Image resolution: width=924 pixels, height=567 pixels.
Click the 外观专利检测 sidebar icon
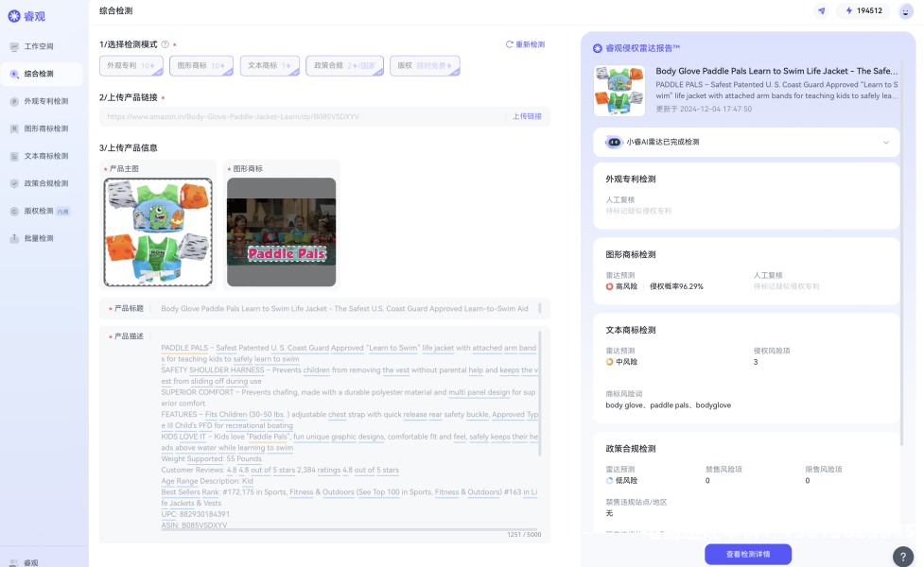[14, 101]
